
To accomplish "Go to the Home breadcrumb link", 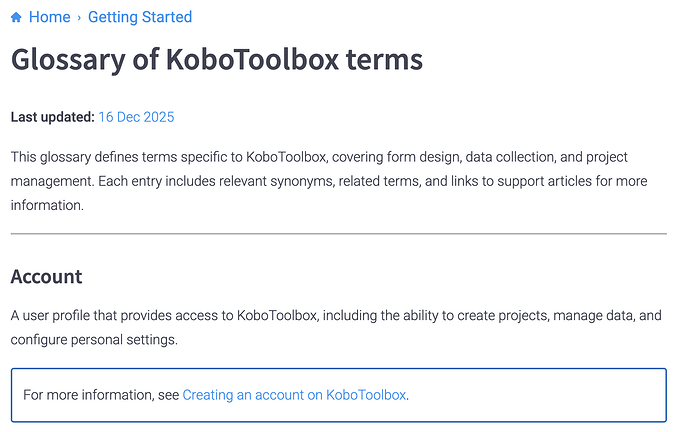I will click(49, 17).
